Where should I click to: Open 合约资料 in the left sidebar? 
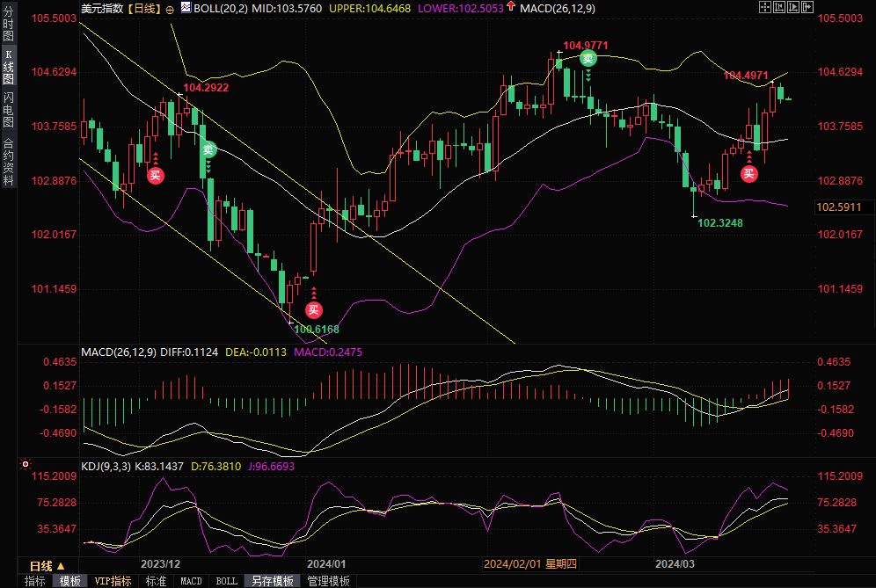click(x=9, y=161)
